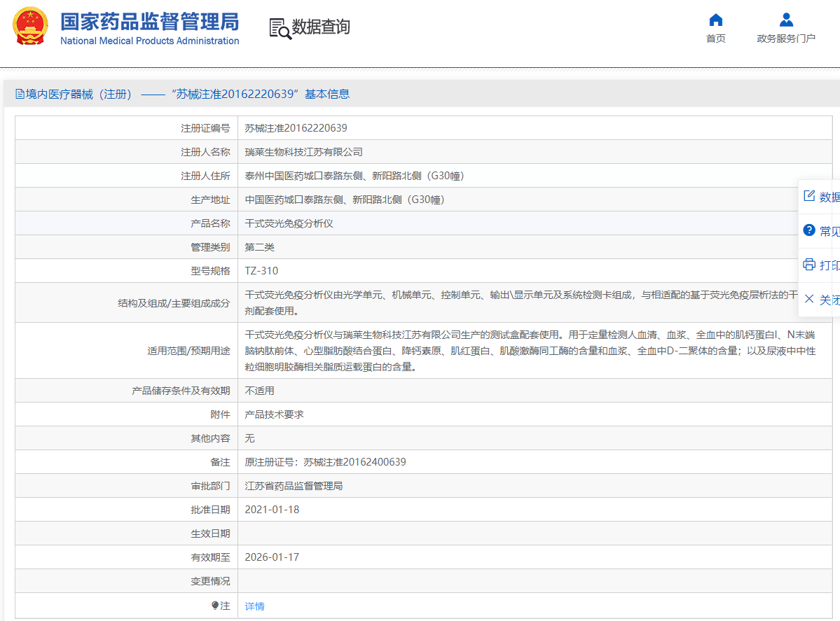The width and height of the screenshot is (840, 621).
Task: Click the 关闭 X icon in side panel
Action: 809,300
